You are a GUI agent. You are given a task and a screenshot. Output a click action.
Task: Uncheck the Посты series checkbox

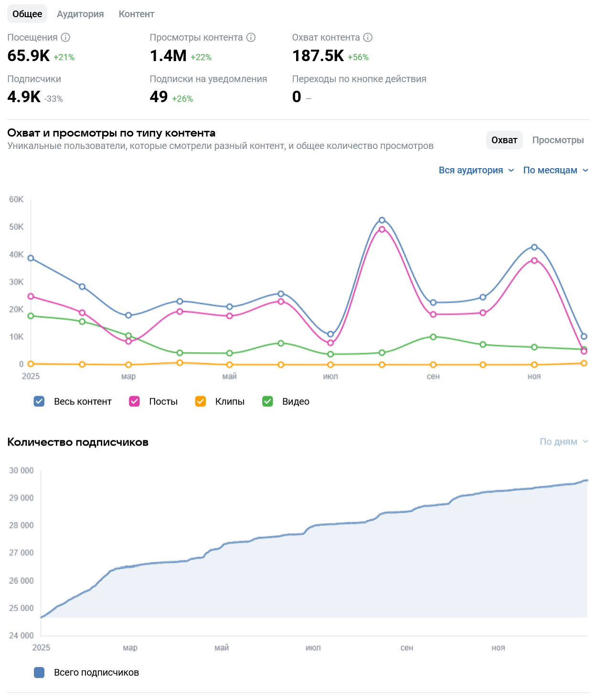pyautogui.click(x=134, y=402)
